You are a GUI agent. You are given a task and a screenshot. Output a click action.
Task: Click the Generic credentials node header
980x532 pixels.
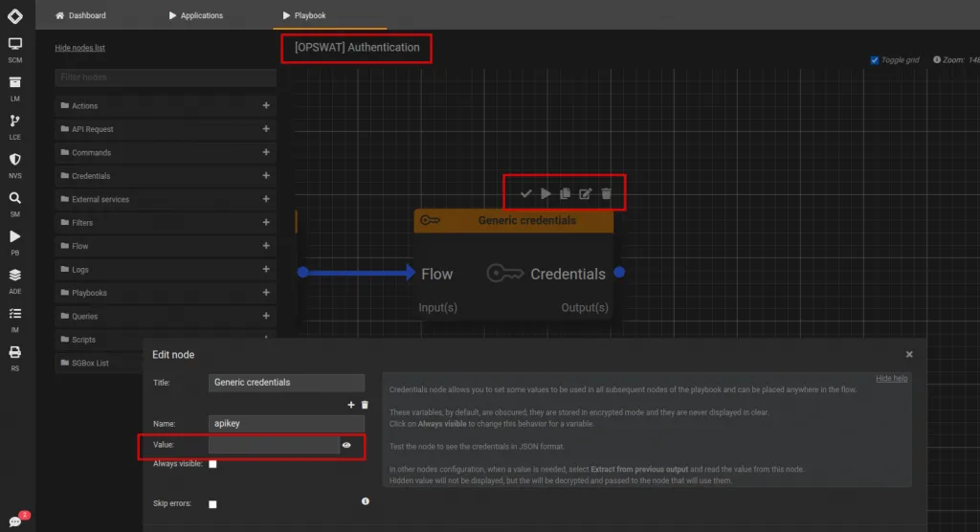[514, 221]
